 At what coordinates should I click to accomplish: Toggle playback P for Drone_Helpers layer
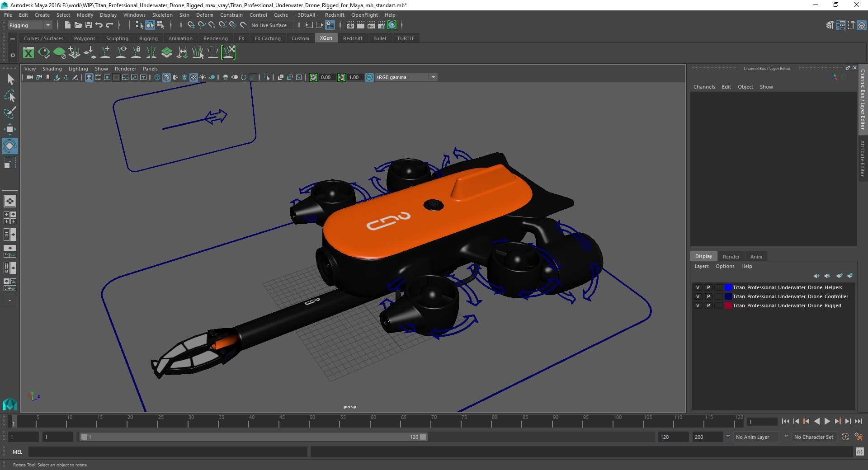point(708,287)
